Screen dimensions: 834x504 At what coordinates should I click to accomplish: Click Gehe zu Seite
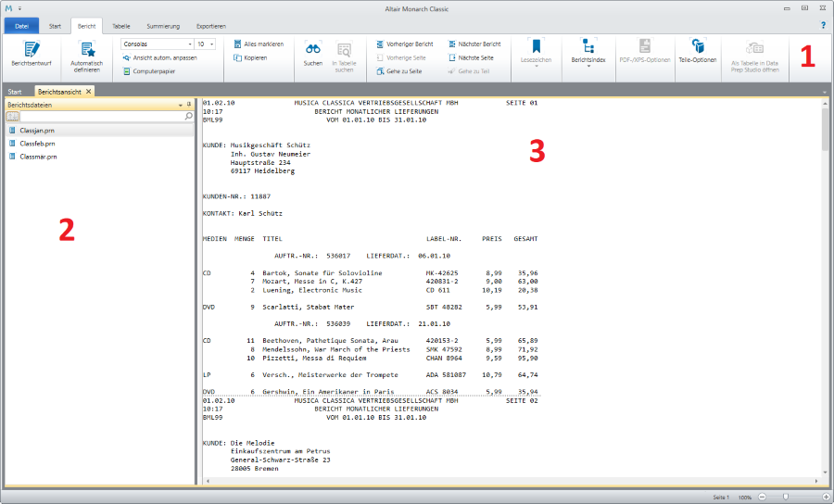tap(400, 70)
